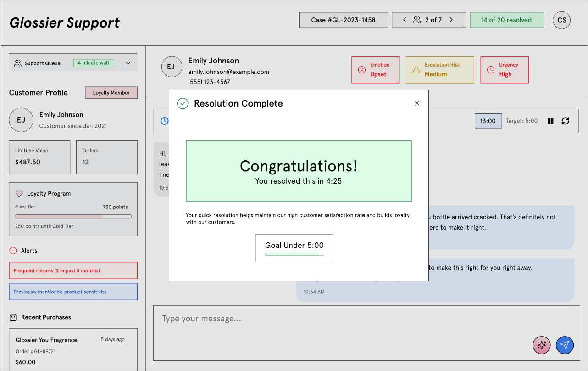Viewport: 588px width, 371px height.
Task: Send message with blue paper plane button
Action: (x=565, y=345)
